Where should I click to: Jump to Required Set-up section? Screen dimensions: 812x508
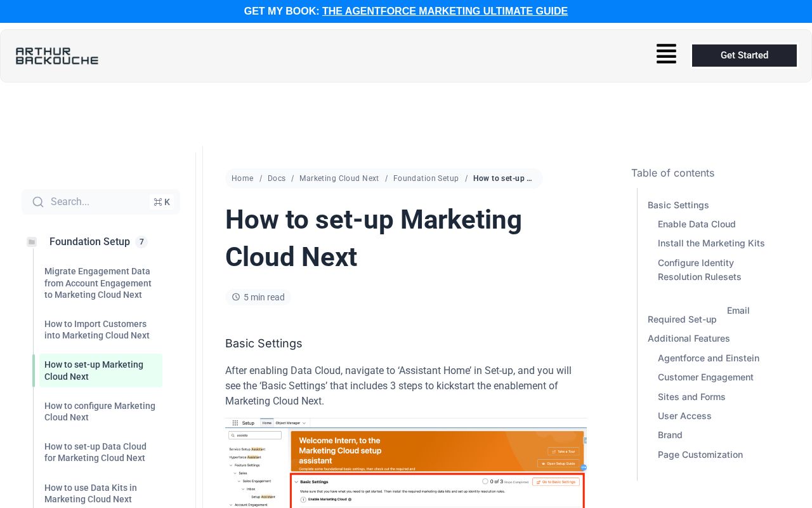point(682,319)
